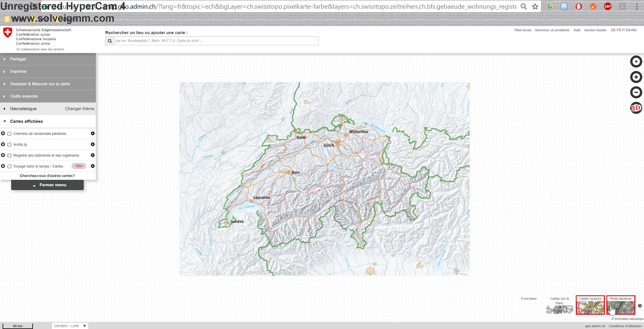This screenshot has width=644, height=329.
Task: Open settings gear for Arrêts tp layer
Action: 92,144
